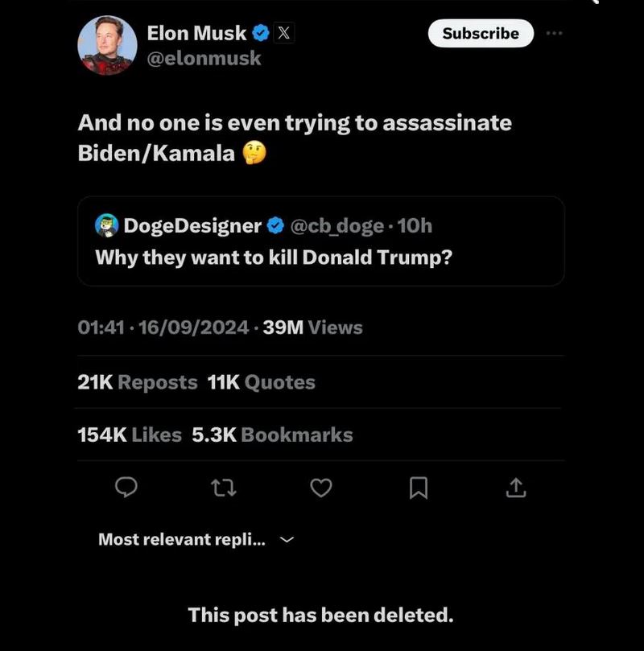View the 21K Reposts list
The height and width of the screenshot is (651, 644).
tap(138, 382)
